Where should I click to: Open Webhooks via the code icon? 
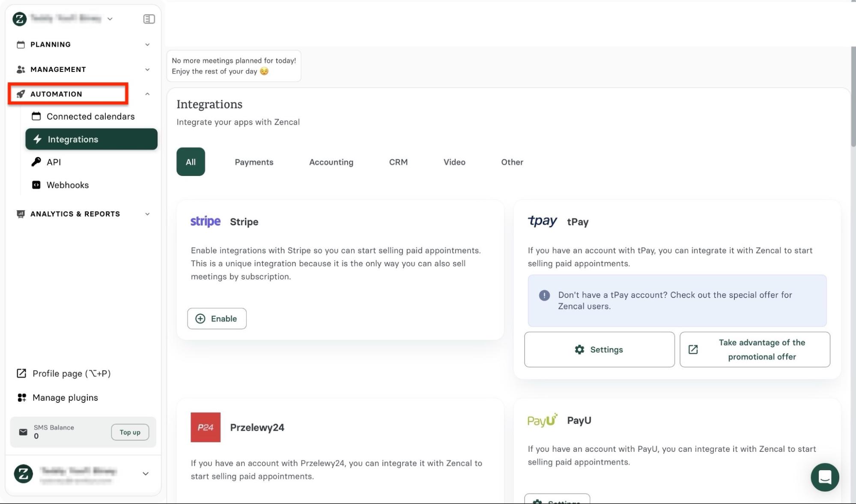36,185
